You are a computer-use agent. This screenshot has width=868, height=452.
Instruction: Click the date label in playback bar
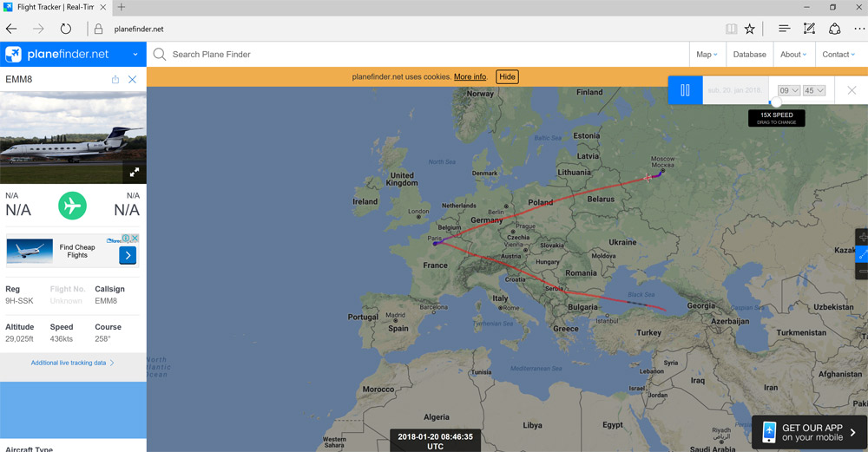coord(734,90)
